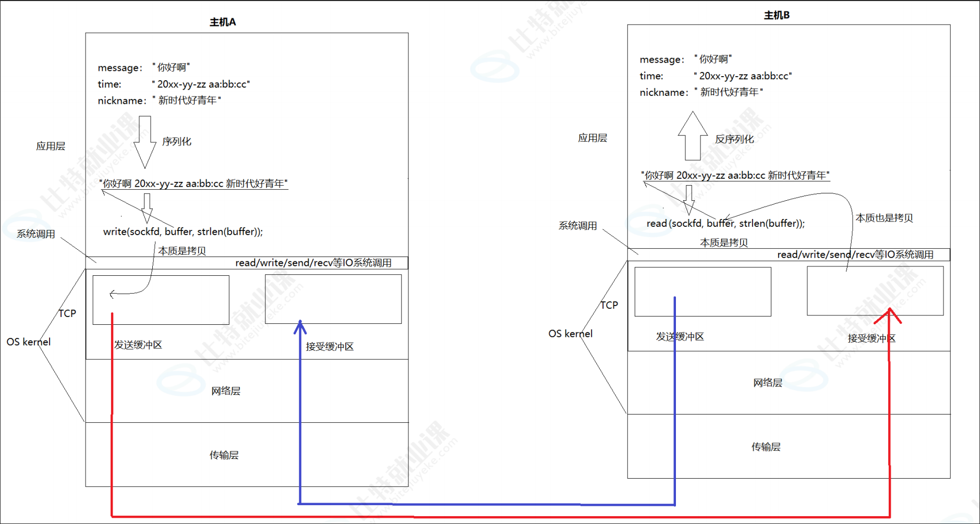Click 接受缓冲区 label in 主机B
The width and height of the screenshot is (980, 524).
pos(872,338)
